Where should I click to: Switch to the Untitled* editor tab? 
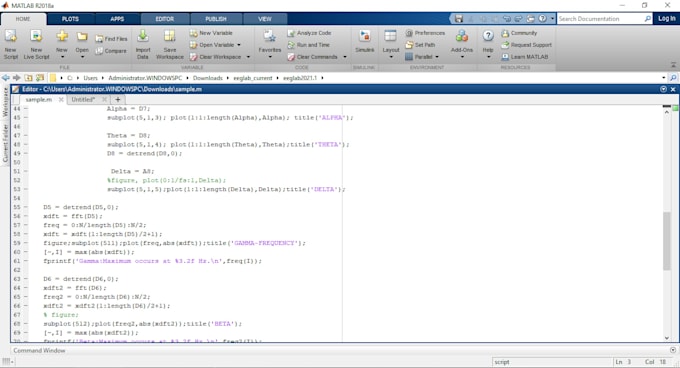(x=83, y=99)
